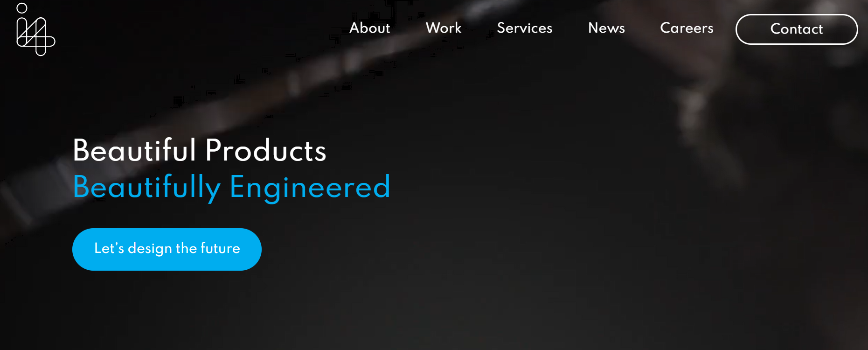The image size is (868, 350).
Task: Click the blue word Beautifully
Action: pyautogui.click(x=147, y=188)
